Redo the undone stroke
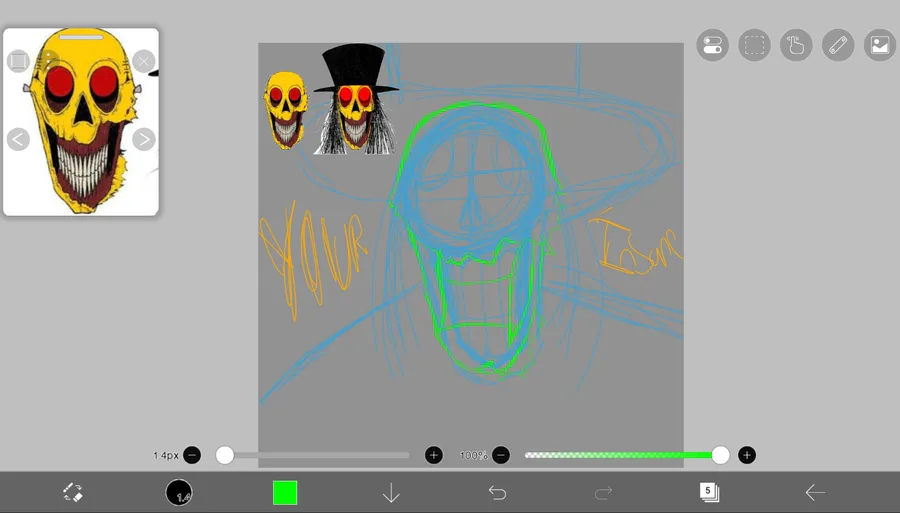Image resolution: width=900 pixels, height=513 pixels. click(603, 492)
